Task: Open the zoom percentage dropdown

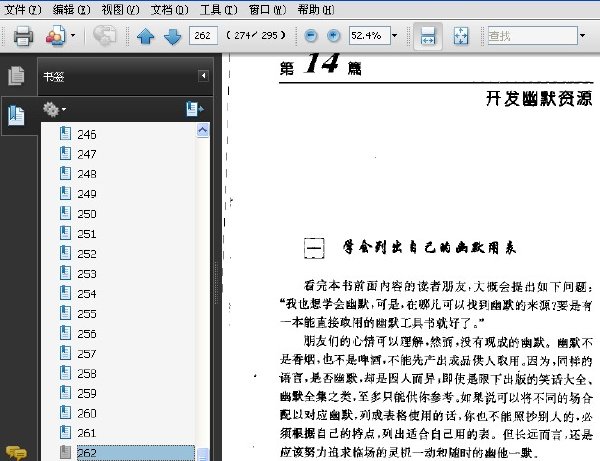Action: (395, 36)
